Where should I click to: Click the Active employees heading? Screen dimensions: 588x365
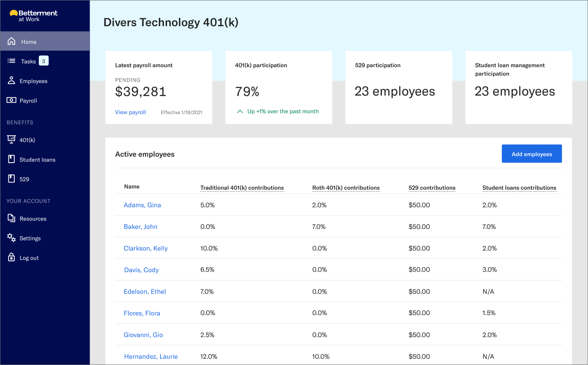tap(145, 154)
